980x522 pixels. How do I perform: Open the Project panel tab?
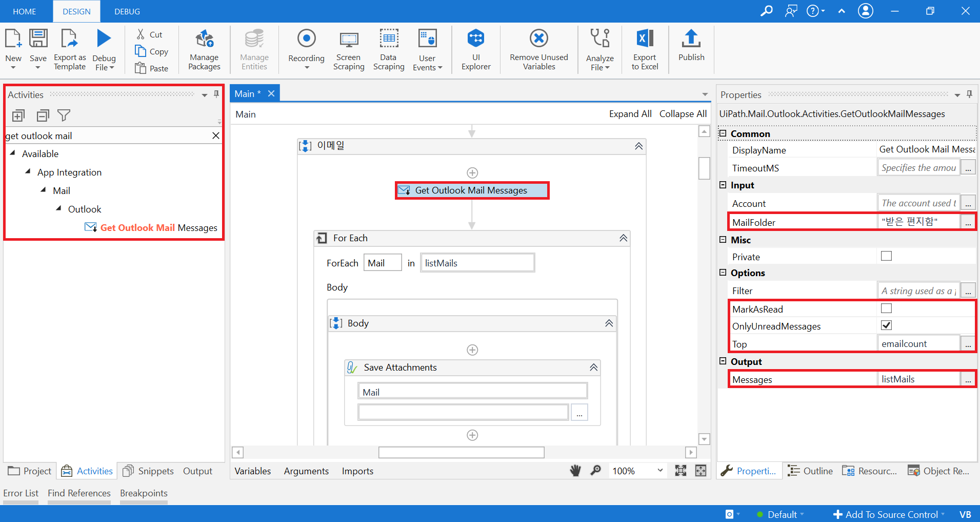30,471
